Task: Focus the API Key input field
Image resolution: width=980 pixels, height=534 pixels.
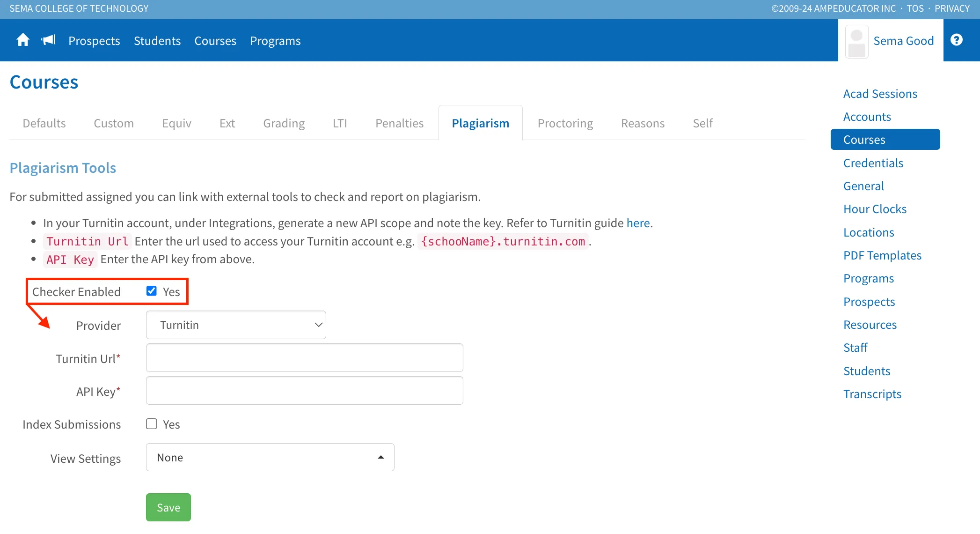Action: click(304, 391)
